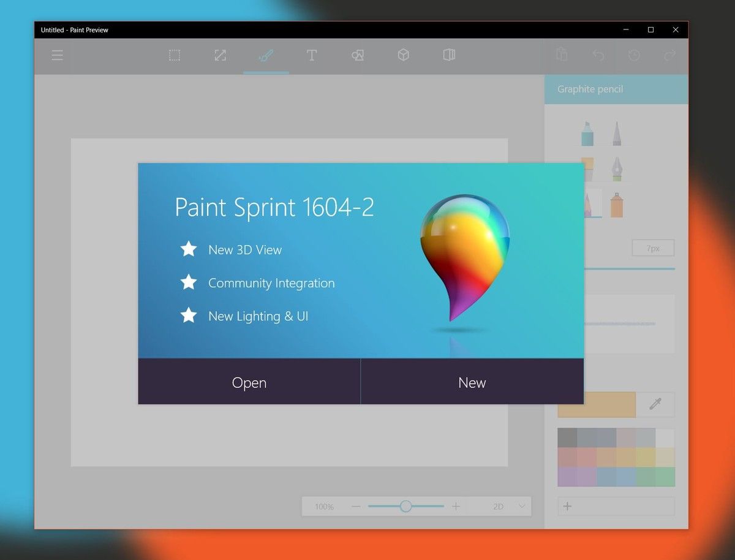Image resolution: width=735 pixels, height=560 pixels.
Task: Click the Redo arrow
Action: pos(669,55)
